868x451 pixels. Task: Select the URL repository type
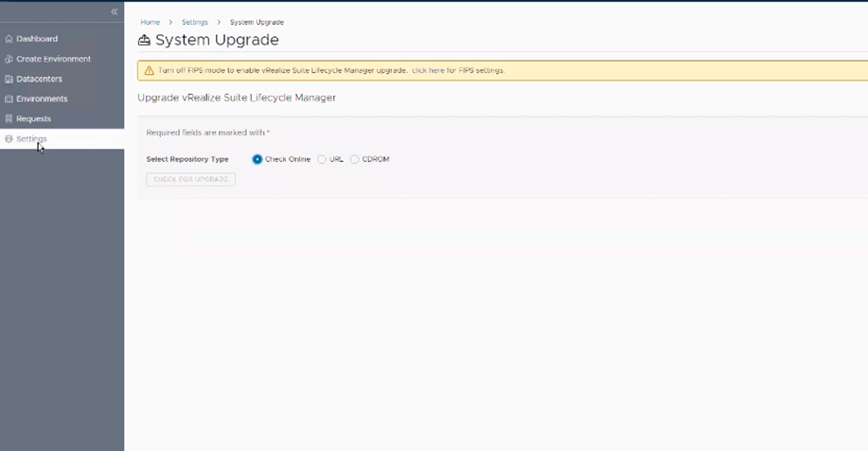322,159
